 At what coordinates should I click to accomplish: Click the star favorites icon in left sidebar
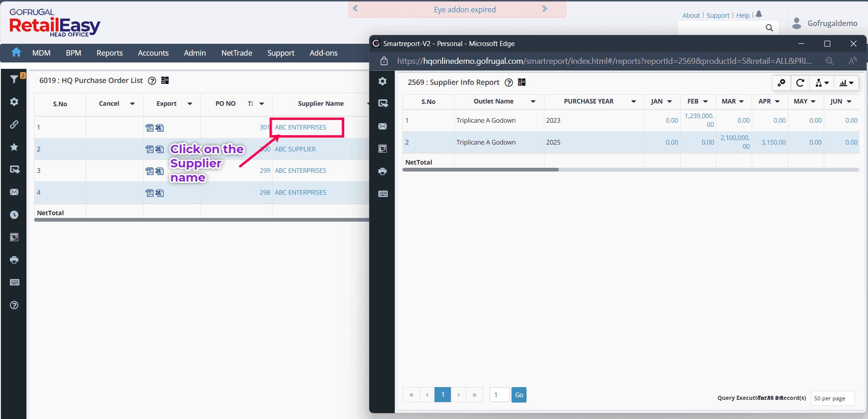[x=14, y=147]
